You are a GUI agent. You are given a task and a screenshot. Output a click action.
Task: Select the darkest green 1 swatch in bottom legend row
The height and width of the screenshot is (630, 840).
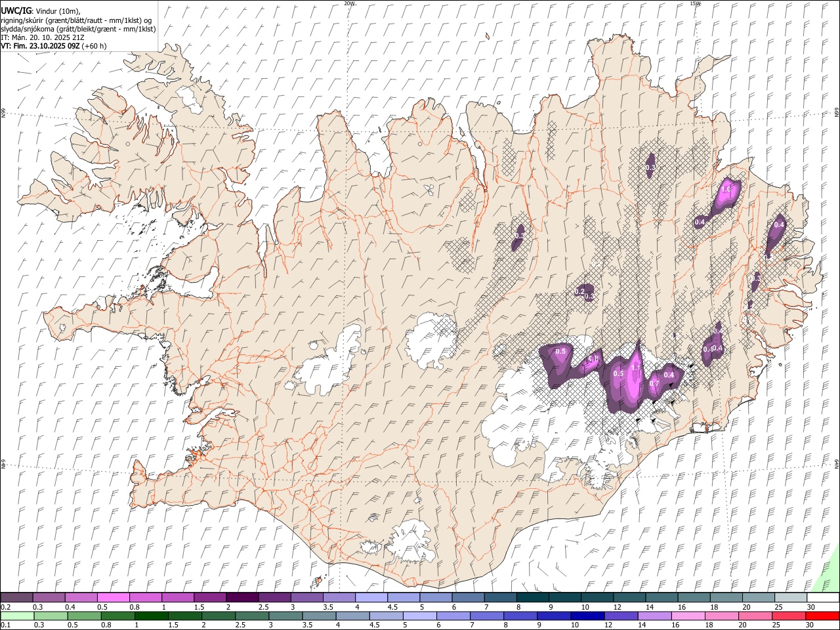(152, 616)
